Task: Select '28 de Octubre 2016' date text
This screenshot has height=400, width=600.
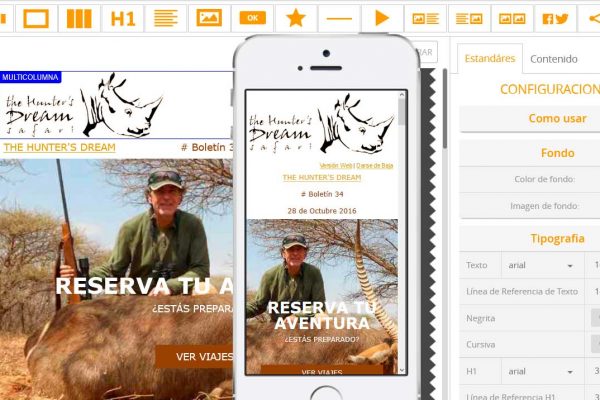Action: tap(322, 211)
